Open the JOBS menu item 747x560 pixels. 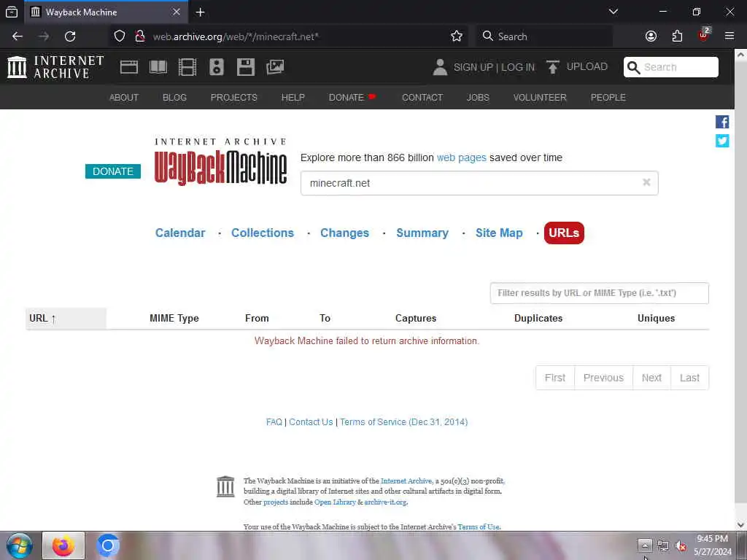pos(478,97)
